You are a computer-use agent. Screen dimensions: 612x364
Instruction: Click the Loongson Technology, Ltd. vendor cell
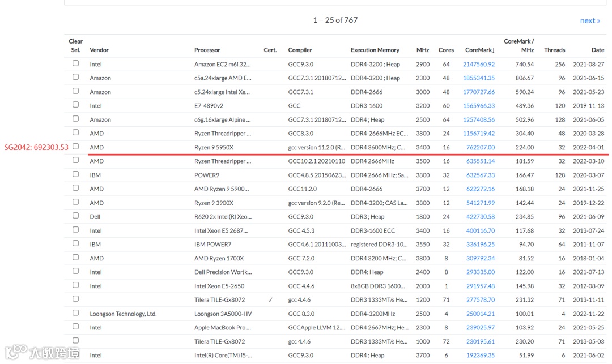tap(123, 314)
